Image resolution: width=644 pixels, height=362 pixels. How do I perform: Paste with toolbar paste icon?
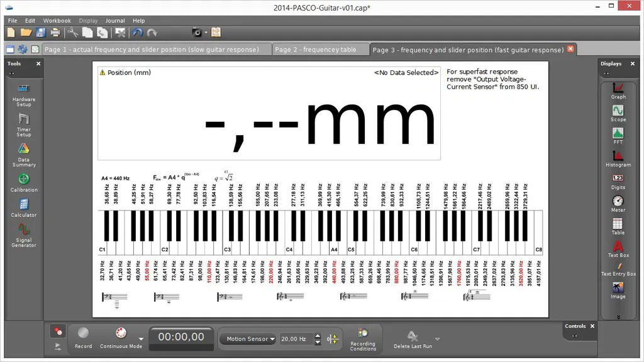pyautogui.click(x=102, y=33)
